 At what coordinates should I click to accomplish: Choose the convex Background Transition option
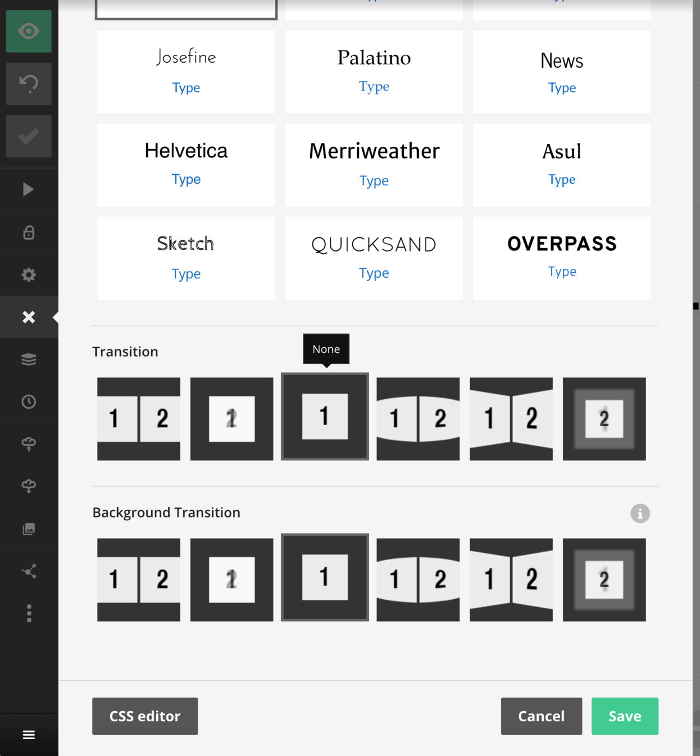click(418, 580)
